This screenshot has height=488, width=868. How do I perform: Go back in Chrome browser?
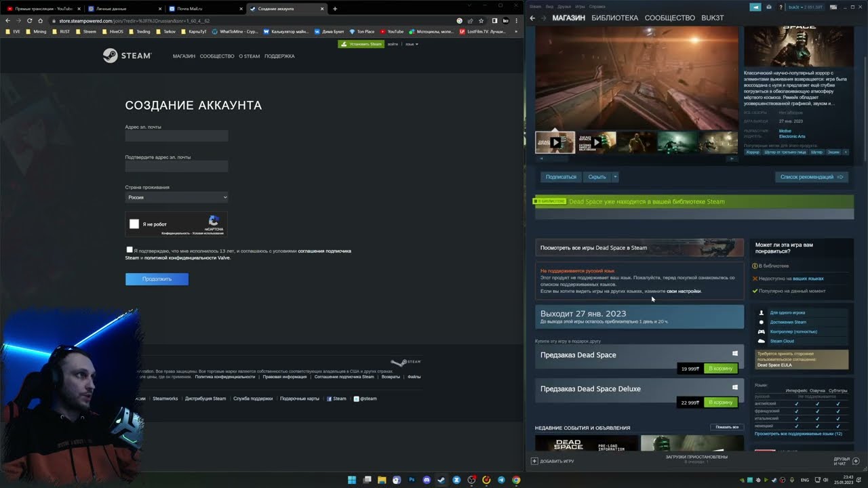7,21
